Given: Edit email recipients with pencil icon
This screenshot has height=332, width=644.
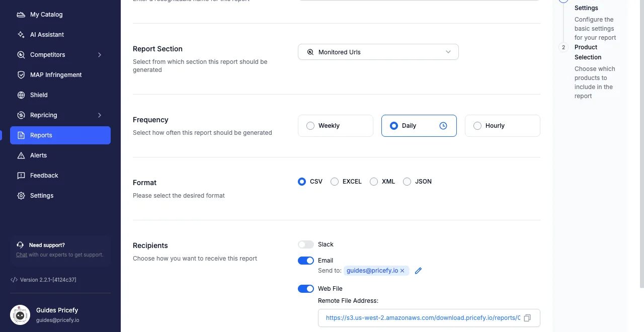Looking at the screenshot, I should tap(418, 271).
